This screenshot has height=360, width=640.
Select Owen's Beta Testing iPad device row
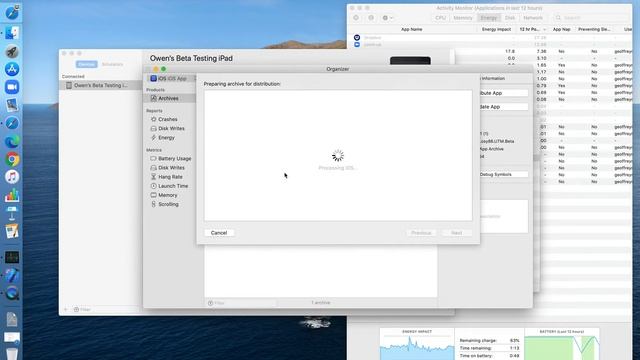click(x=100, y=85)
